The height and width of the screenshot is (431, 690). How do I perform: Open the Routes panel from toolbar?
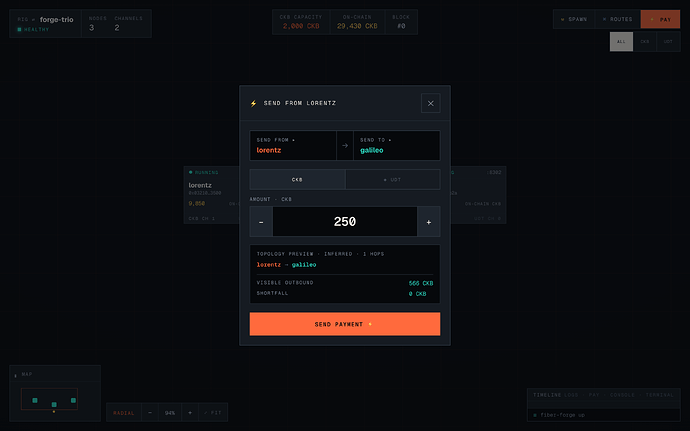617,19
